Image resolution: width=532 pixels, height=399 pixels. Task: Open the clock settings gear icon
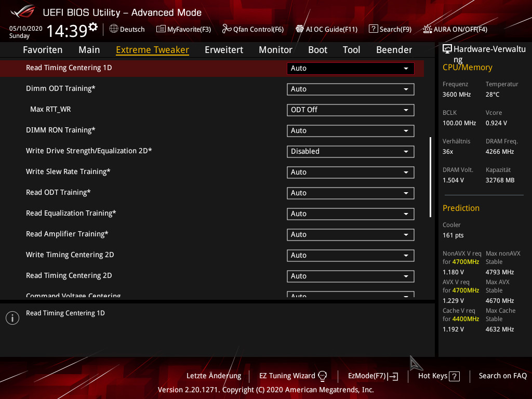point(93,26)
